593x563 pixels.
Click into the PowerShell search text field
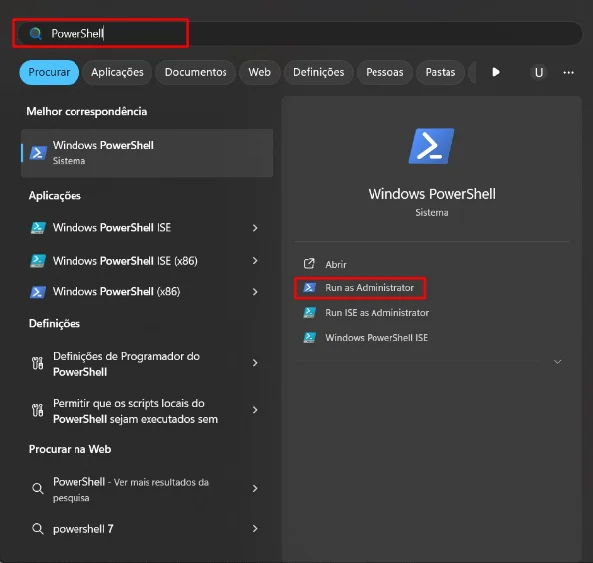coord(299,34)
